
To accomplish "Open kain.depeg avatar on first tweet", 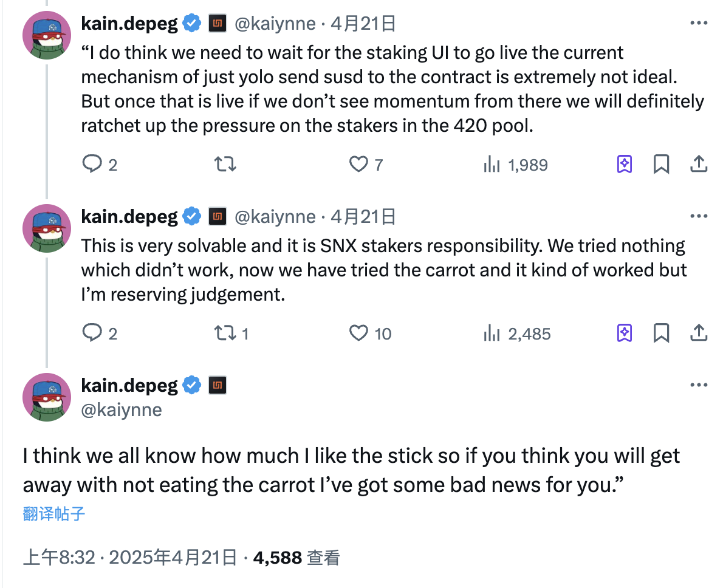I will coord(47,35).
